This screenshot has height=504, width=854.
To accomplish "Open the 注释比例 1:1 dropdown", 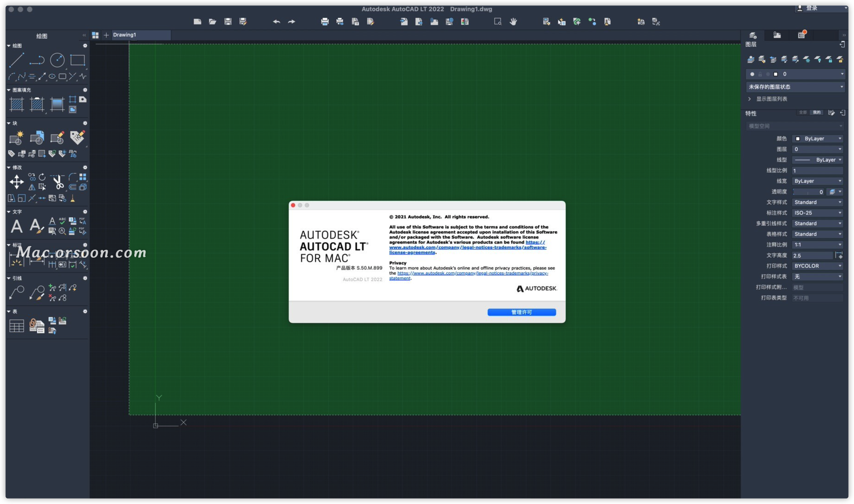I will click(x=818, y=245).
